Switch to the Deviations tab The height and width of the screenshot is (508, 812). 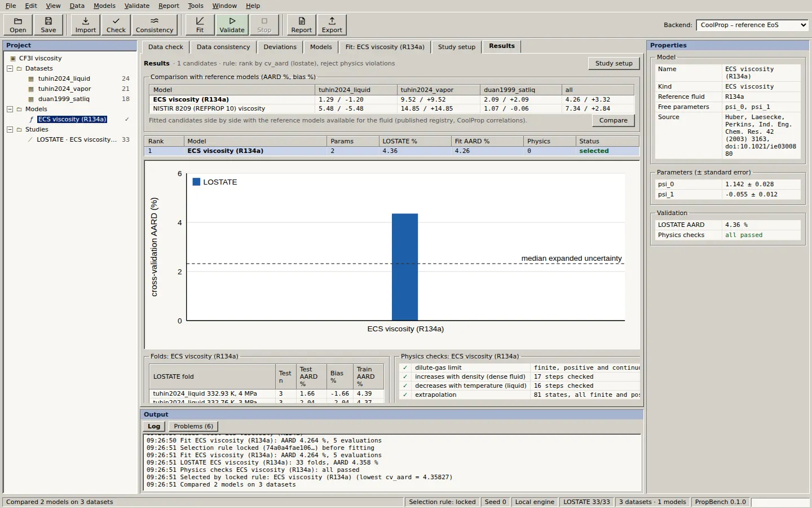click(x=280, y=47)
